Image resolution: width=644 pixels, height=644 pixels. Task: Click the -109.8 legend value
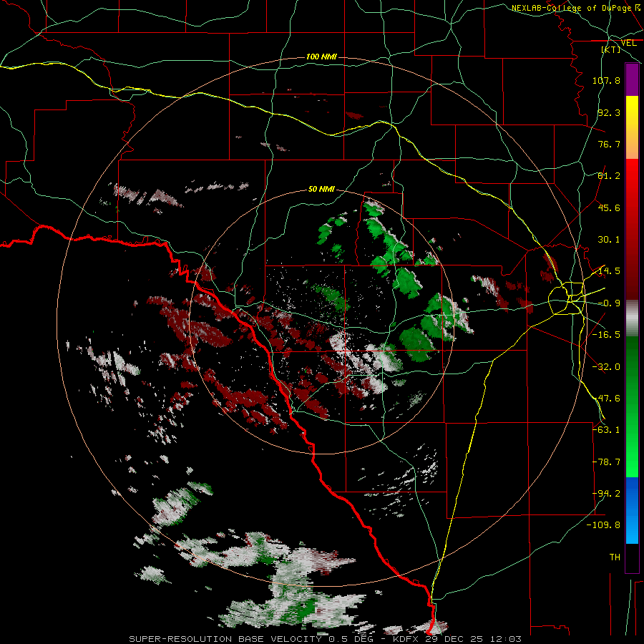tap(603, 525)
